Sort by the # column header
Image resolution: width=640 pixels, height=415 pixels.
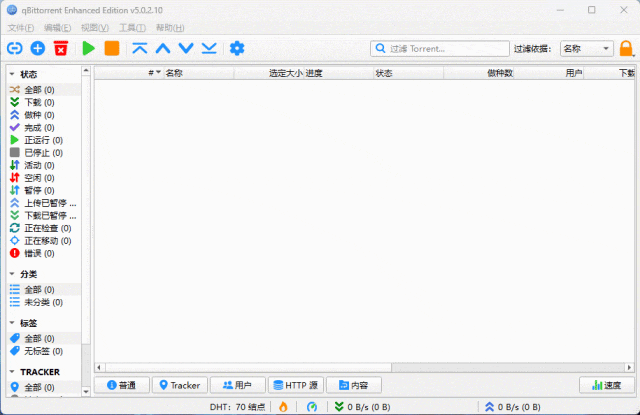click(129, 73)
